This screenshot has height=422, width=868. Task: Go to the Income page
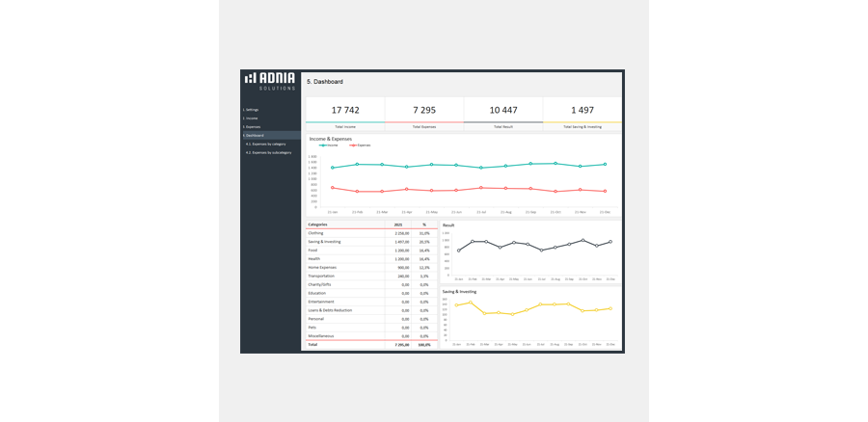(251, 119)
